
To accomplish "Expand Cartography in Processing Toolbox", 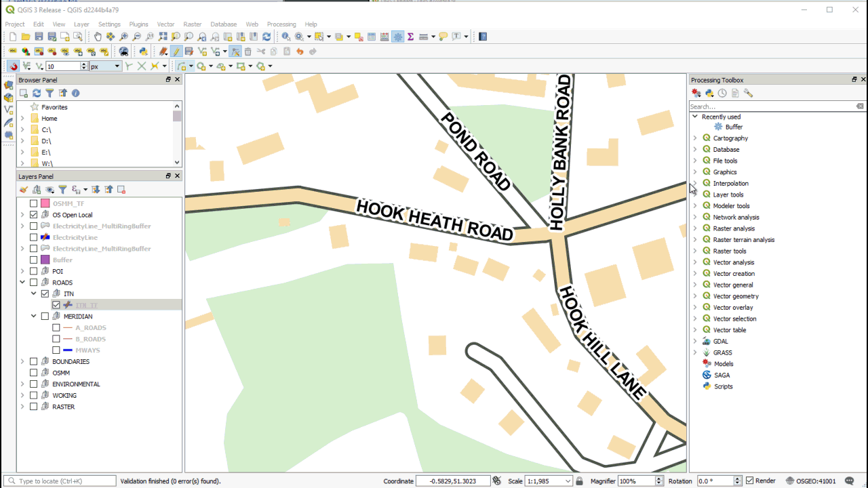I will pyautogui.click(x=695, y=138).
